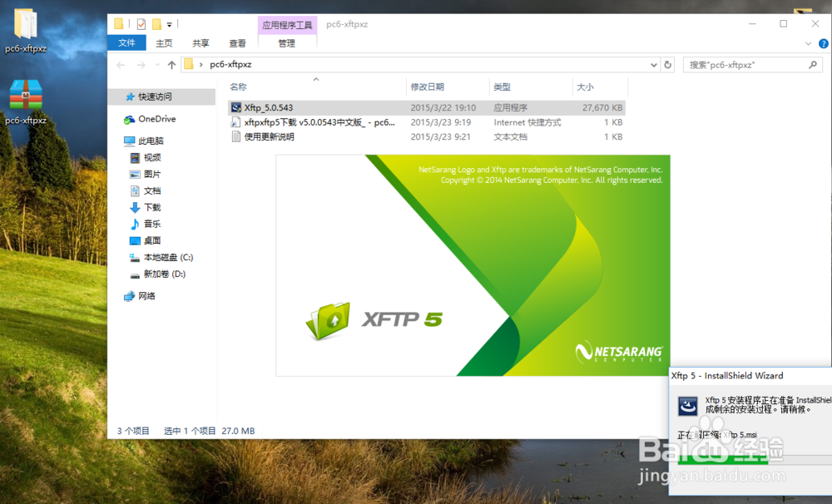
Task: Click the search magnifier icon
Action: click(812, 65)
